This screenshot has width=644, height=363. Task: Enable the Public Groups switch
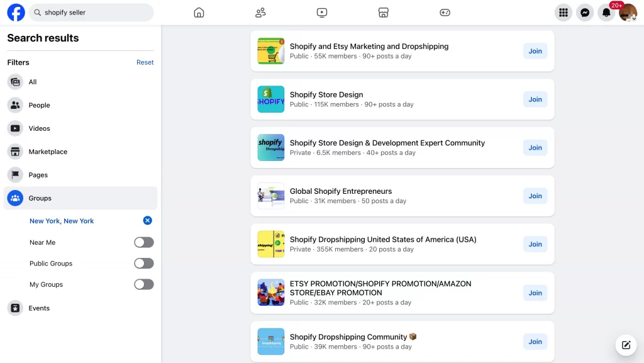[144, 263]
